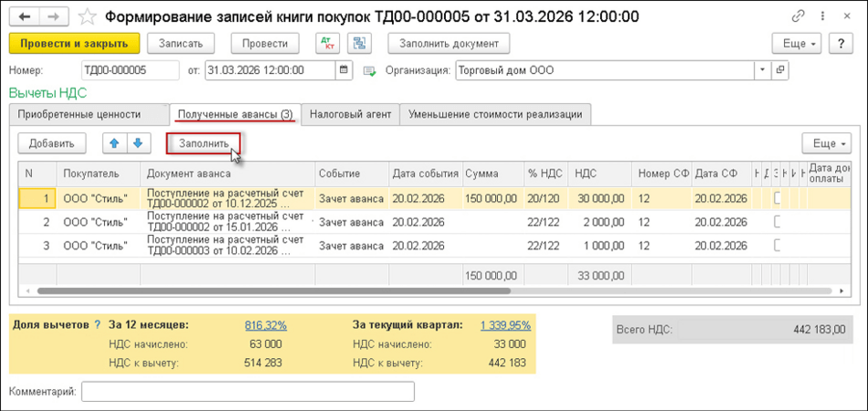The height and width of the screenshot is (411, 868).
Task: Expand the Организация dropdown list
Action: coord(761,70)
